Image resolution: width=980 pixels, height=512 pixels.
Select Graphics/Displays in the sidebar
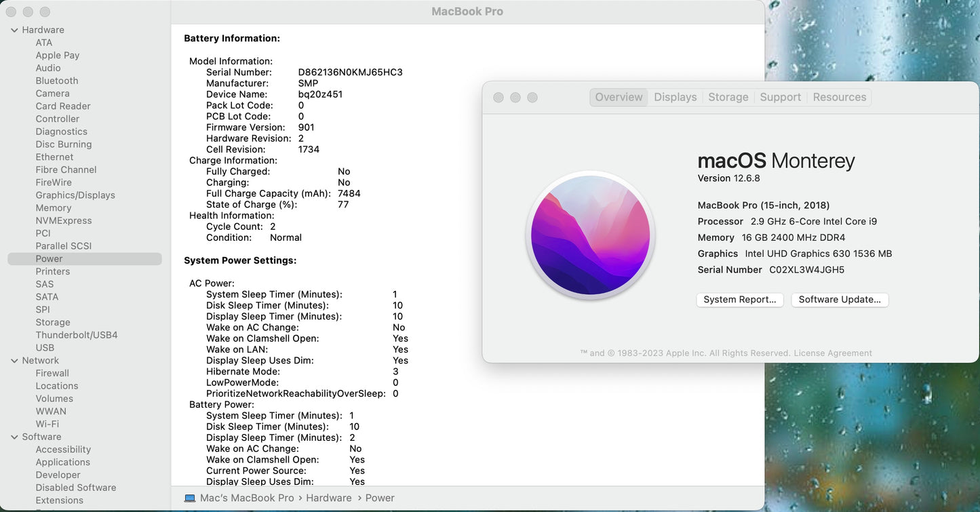click(x=75, y=195)
